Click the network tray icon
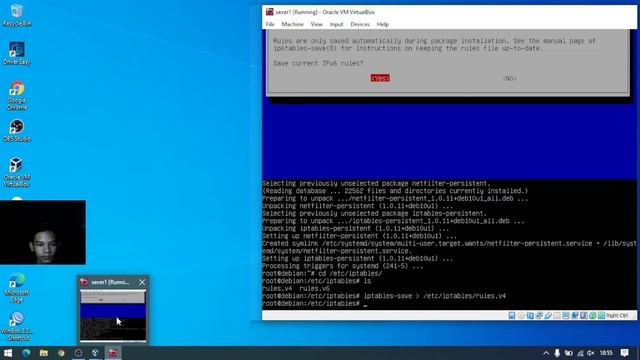The image size is (640, 360). tap(580, 353)
